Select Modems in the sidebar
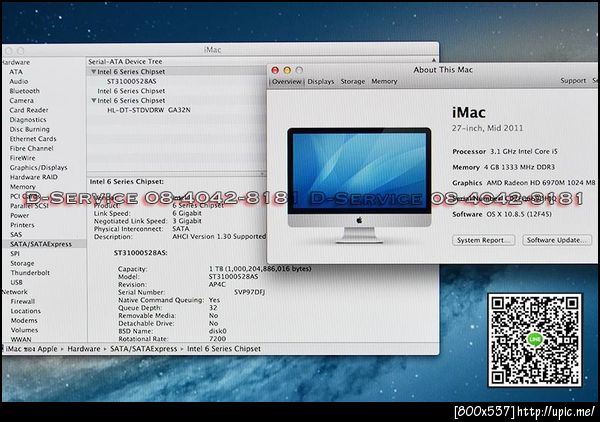The width and height of the screenshot is (600, 422). click(x=24, y=321)
